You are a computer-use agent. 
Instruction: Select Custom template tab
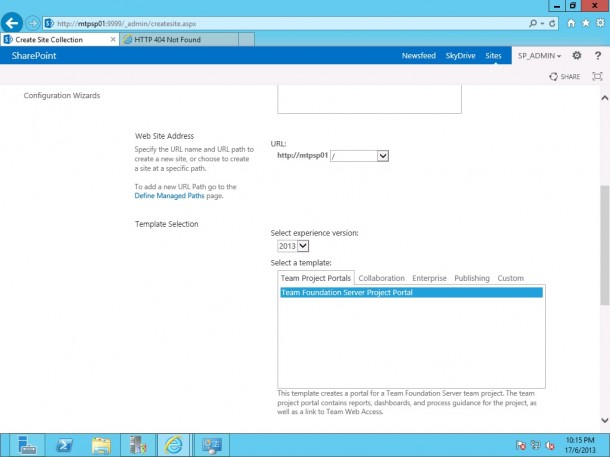pyautogui.click(x=510, y=278)
